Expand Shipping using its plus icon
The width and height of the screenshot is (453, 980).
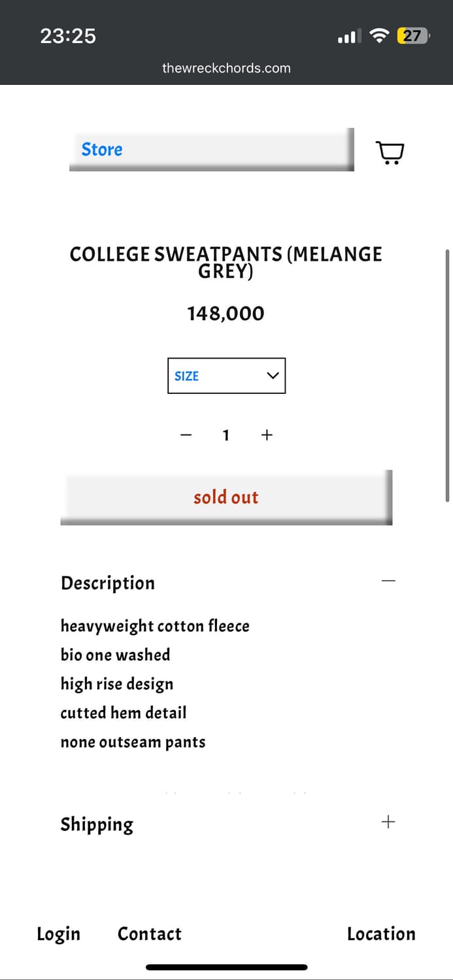[x=388, y=822]
